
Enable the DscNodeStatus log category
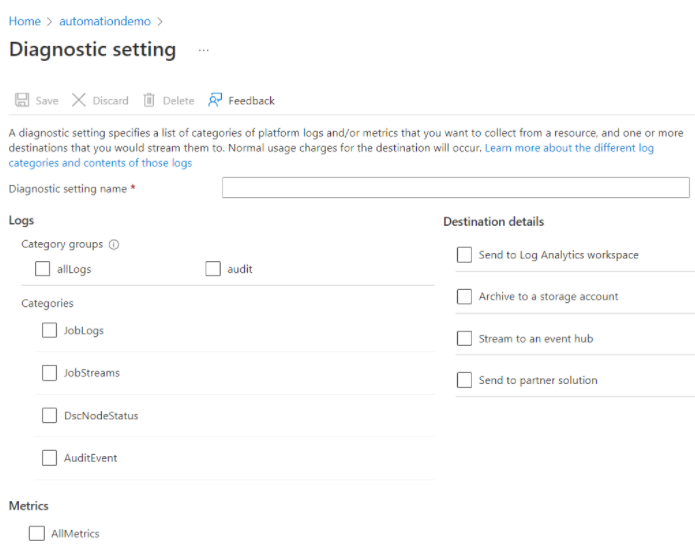click(x=50, y=415)
